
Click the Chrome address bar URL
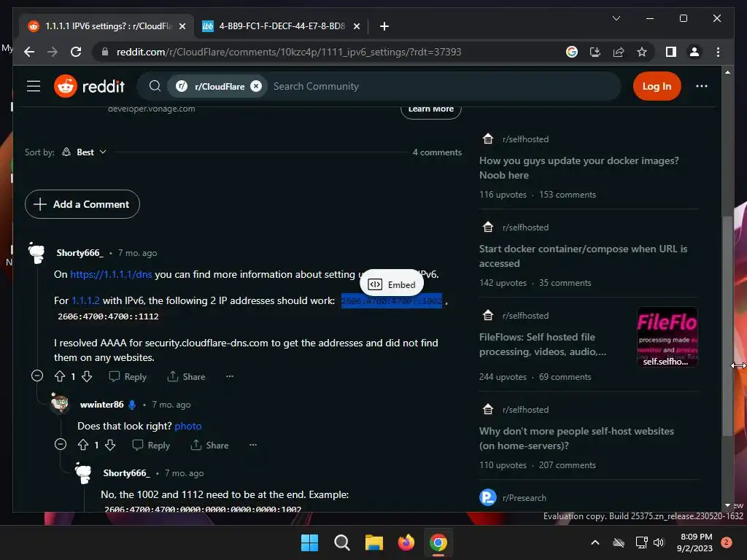pyautogui.click(x=289, y=52)
